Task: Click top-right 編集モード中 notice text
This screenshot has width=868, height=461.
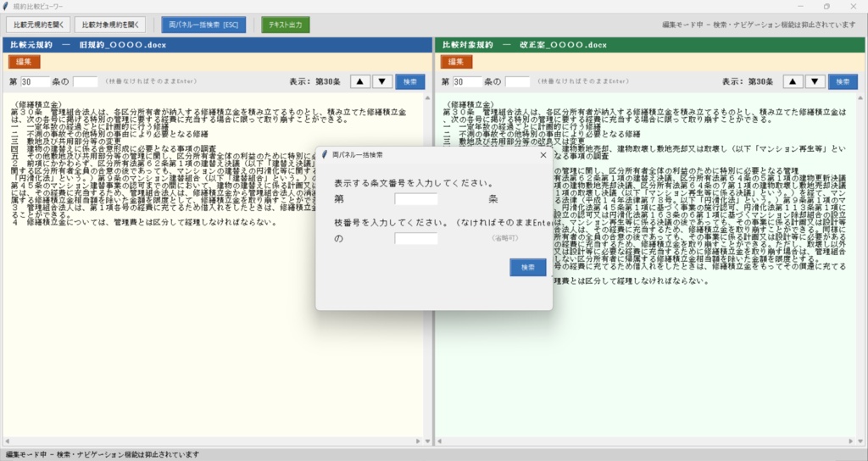Action: 759,25
